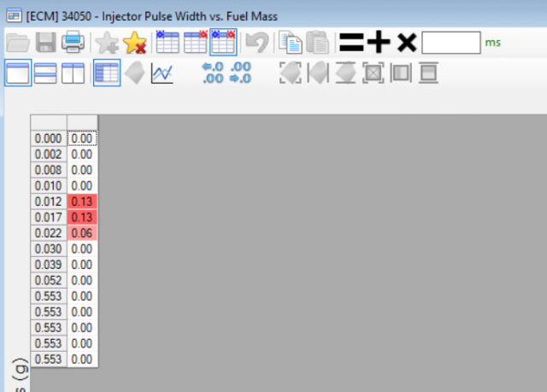Image resolution: width=547 pixels, height=392 pixels.
Task: Toggle the table grid view button
Action: tap(107, 73)
